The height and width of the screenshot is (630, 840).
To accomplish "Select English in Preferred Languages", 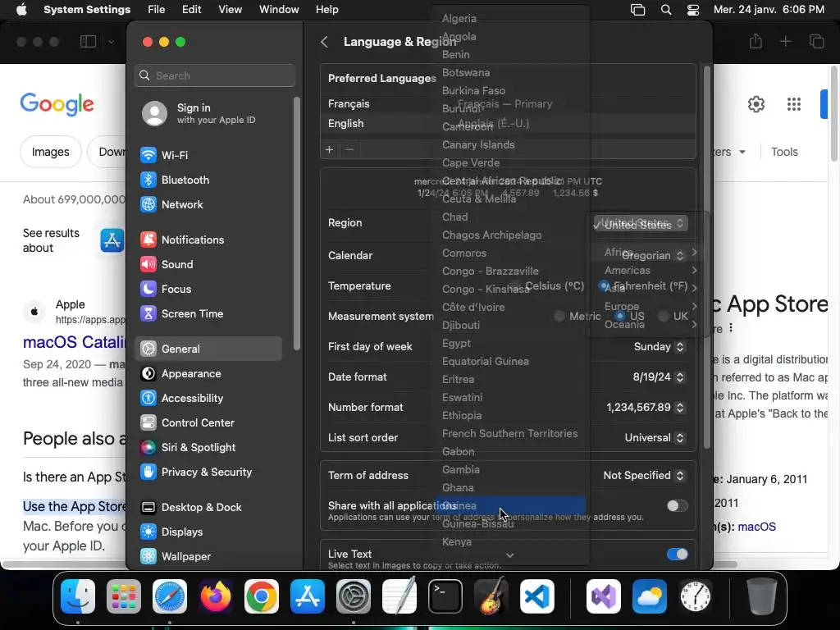I will pyautogui.click(x=508, y=124).
